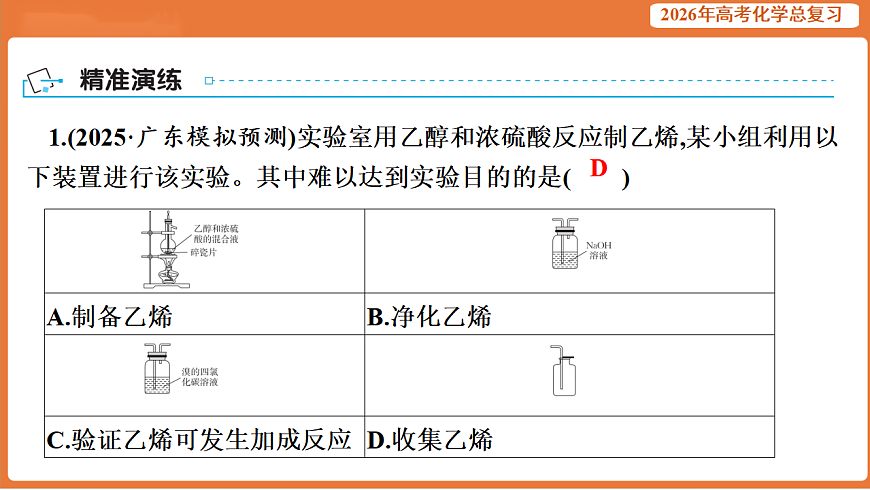The width and height of the screenshot is (870, 490).
Task: Click the text '其中难以达到实验目的的是'
Action: point(409,178)
